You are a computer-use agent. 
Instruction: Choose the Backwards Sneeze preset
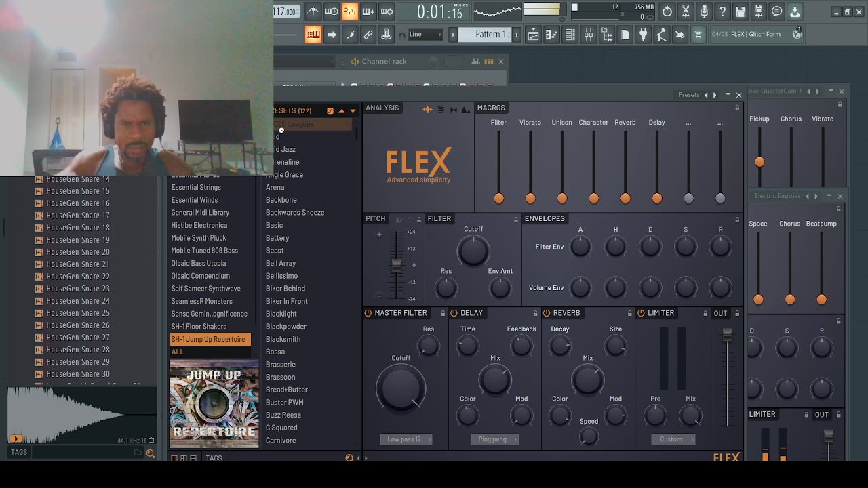click(x=295, y=212)
